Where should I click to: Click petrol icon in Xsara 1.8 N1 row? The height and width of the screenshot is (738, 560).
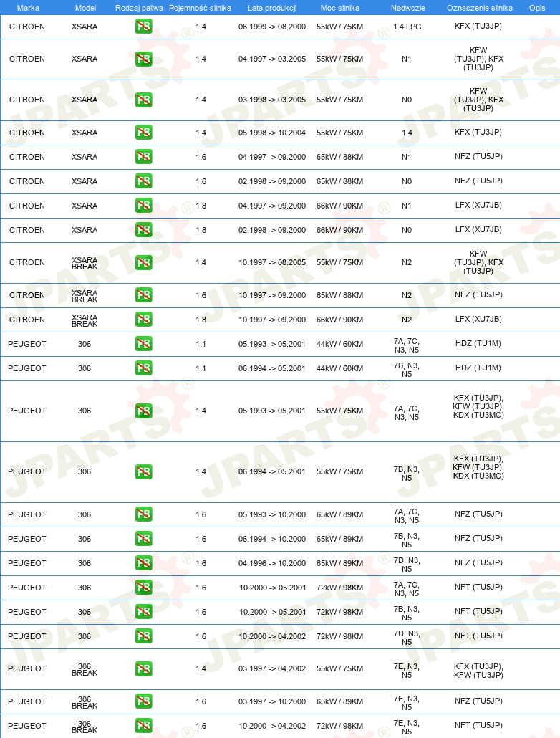point(143,205)
